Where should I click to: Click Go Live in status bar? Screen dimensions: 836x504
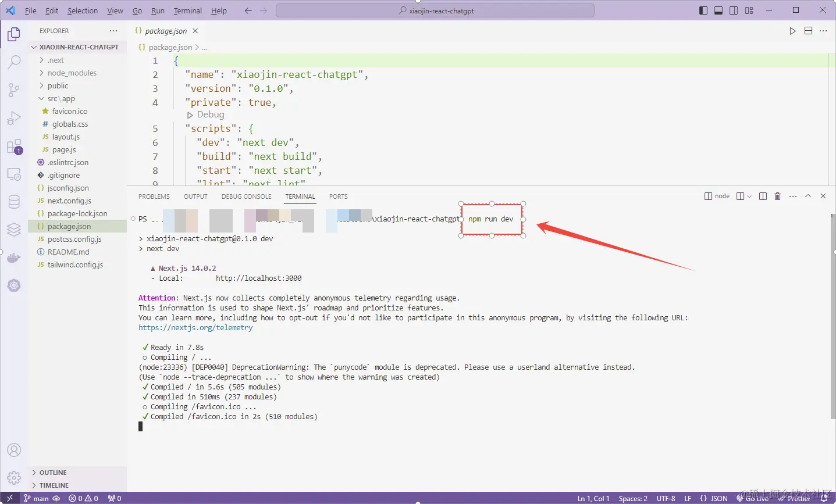pos(753,498)
